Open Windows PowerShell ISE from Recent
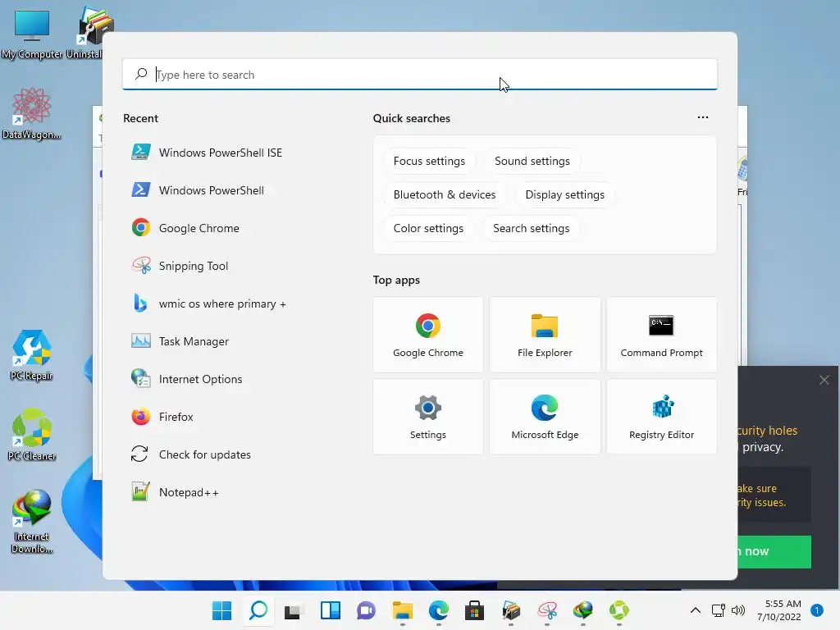The height and width of the screenshot is (630, 840). [x=207, y=153]
